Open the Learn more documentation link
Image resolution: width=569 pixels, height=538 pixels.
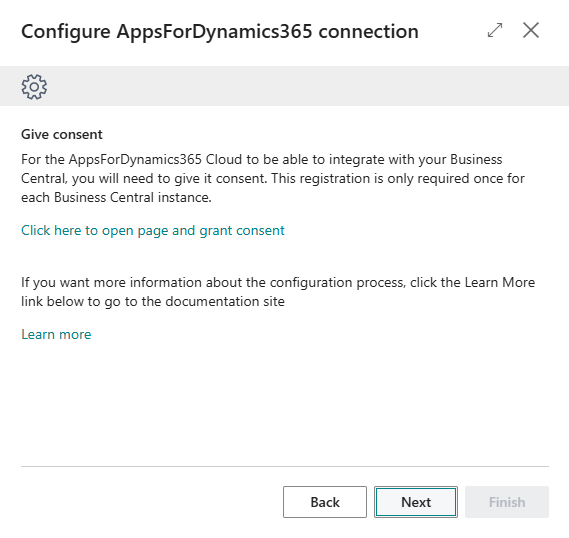pyautogui.click(x=56, y=334)
